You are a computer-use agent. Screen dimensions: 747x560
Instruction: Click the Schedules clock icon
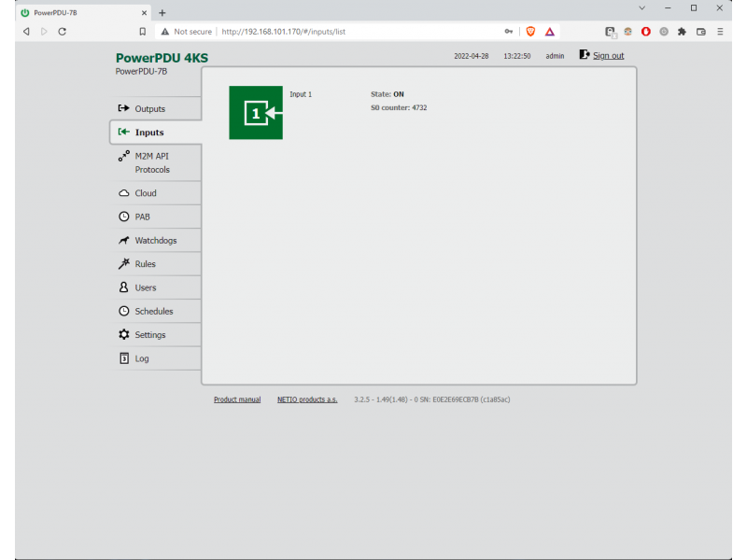tap(124, 311)
